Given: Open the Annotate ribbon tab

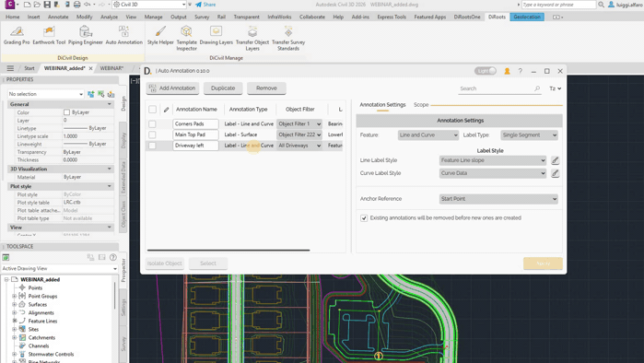Looking at the screenshot, I should pyautogui.click(x=58, y=17).
